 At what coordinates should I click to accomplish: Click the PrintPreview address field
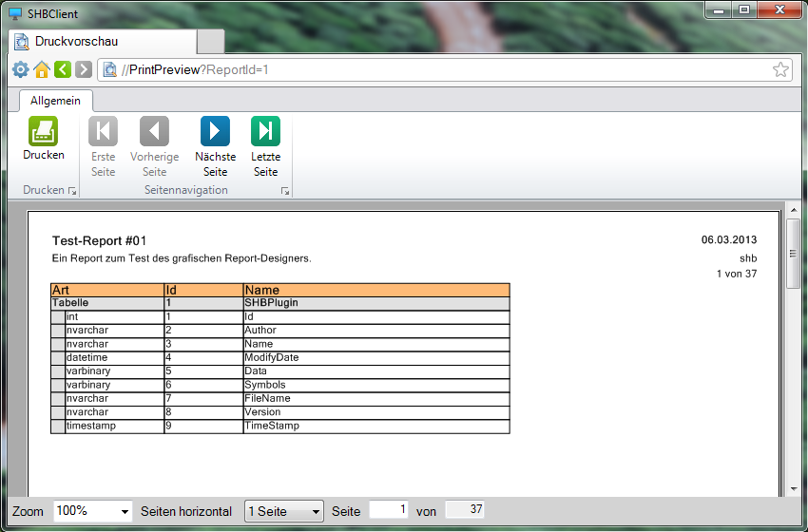tap(443, 69)
